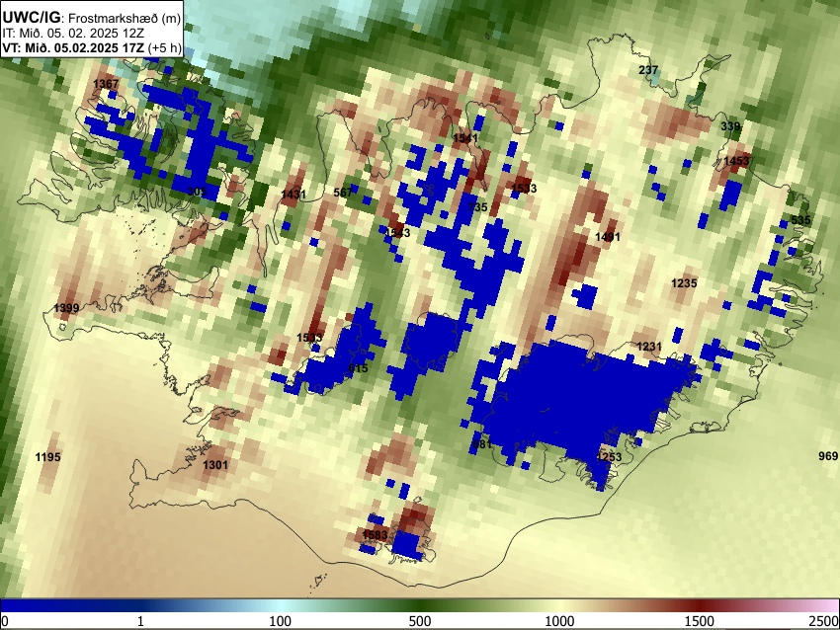Click the map value 567
Screen dimensions: 840x630
(343, 193)
